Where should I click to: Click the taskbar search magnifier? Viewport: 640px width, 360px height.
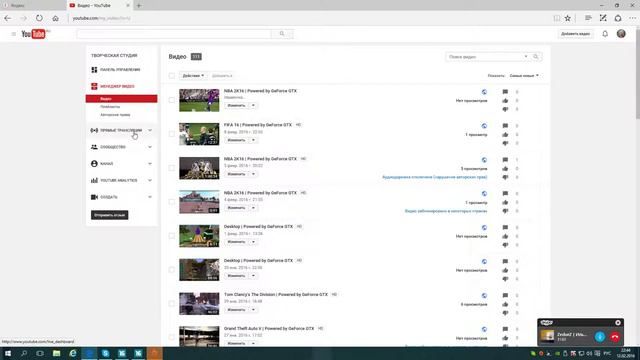point(24,353)
